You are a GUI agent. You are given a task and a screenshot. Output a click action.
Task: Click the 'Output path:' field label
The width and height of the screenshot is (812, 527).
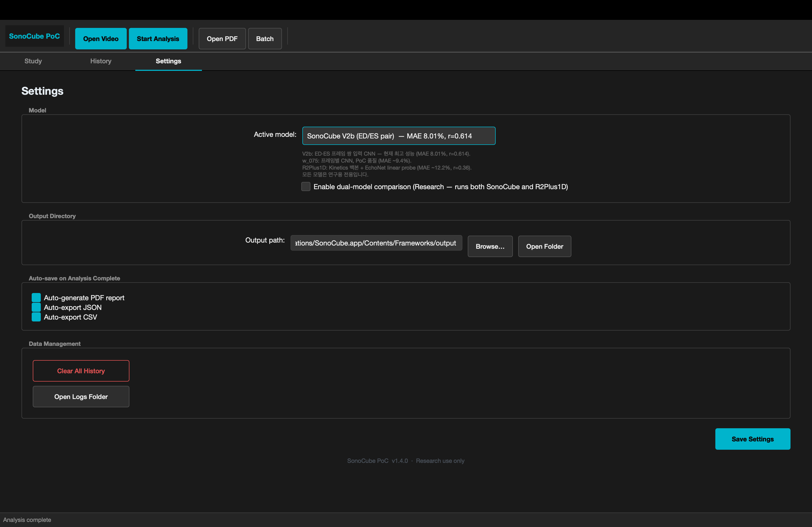[x=265, y=240]
